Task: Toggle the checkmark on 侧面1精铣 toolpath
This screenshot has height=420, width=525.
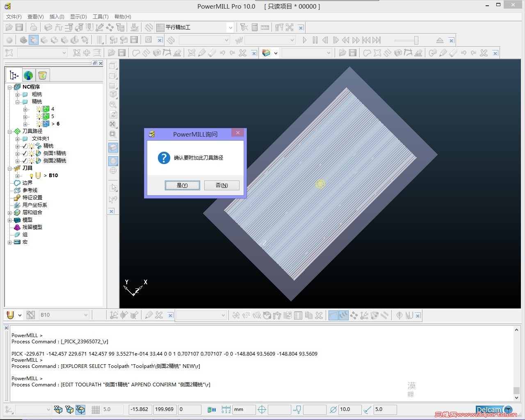Action: pyautogui.click(x=25, y=153)
